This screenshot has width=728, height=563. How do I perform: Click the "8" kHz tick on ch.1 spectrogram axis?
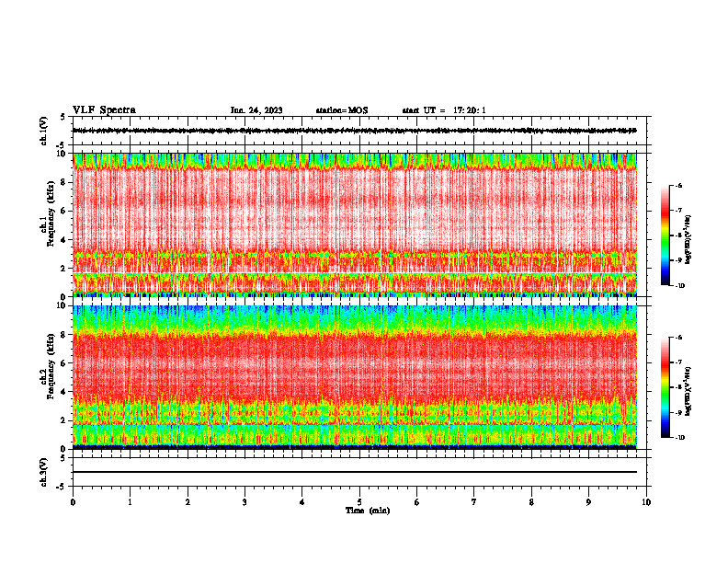click(63, 182)
